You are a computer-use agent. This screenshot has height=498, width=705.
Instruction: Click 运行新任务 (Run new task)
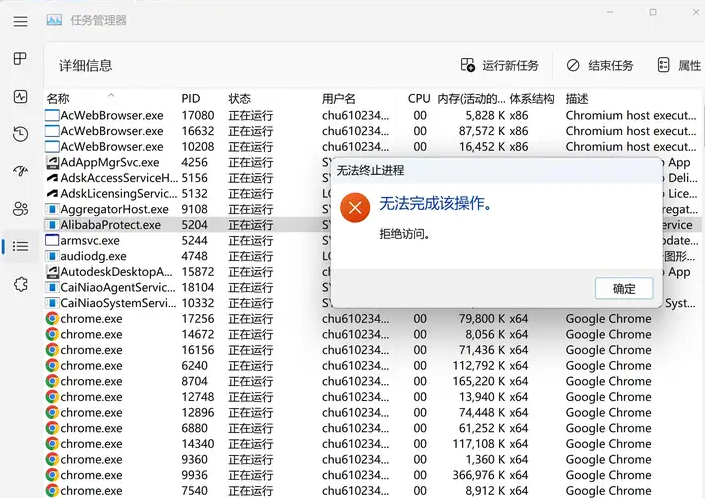(499, 65)
